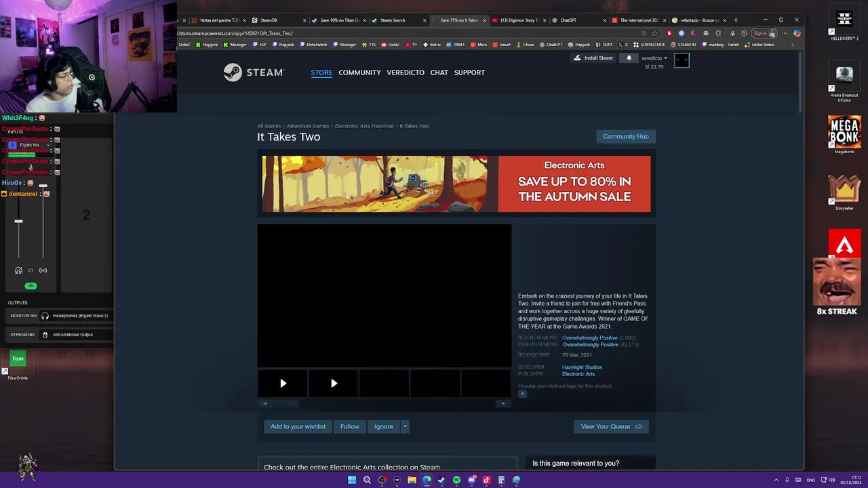The image size is (868, 488).
Task: Click View Your Queue button
Action: click(x=611, y=426)
